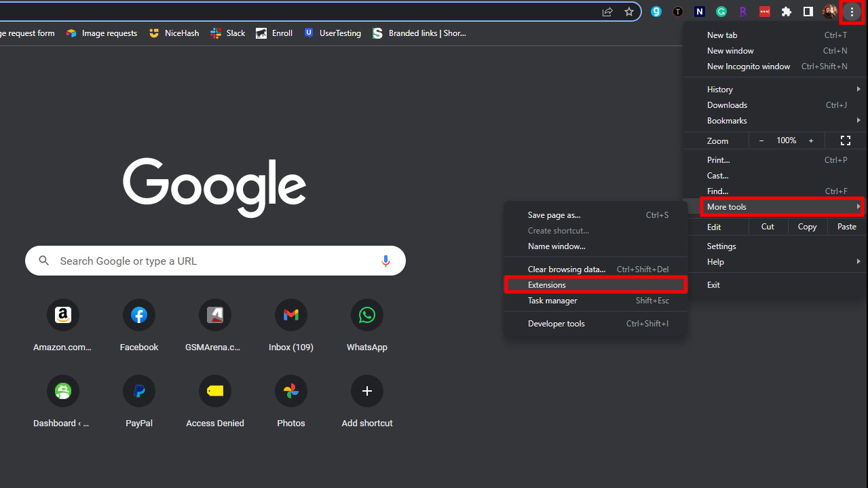Expand the Help submenu

pos(774,262)
